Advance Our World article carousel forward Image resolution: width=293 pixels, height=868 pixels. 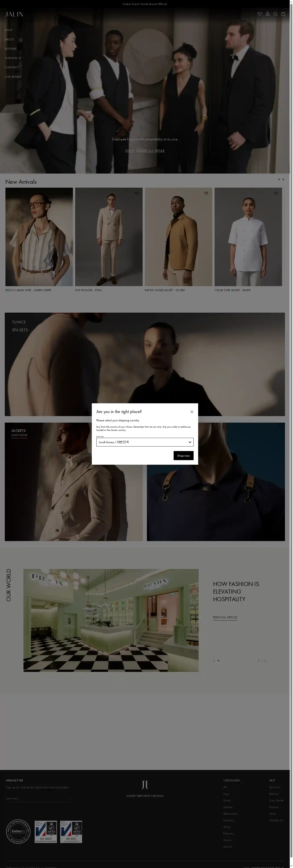(219, 660)
